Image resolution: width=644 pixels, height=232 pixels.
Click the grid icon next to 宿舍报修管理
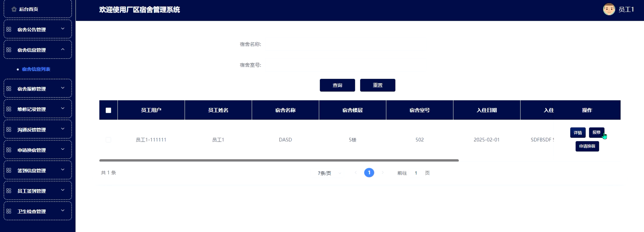click(9, 89)
